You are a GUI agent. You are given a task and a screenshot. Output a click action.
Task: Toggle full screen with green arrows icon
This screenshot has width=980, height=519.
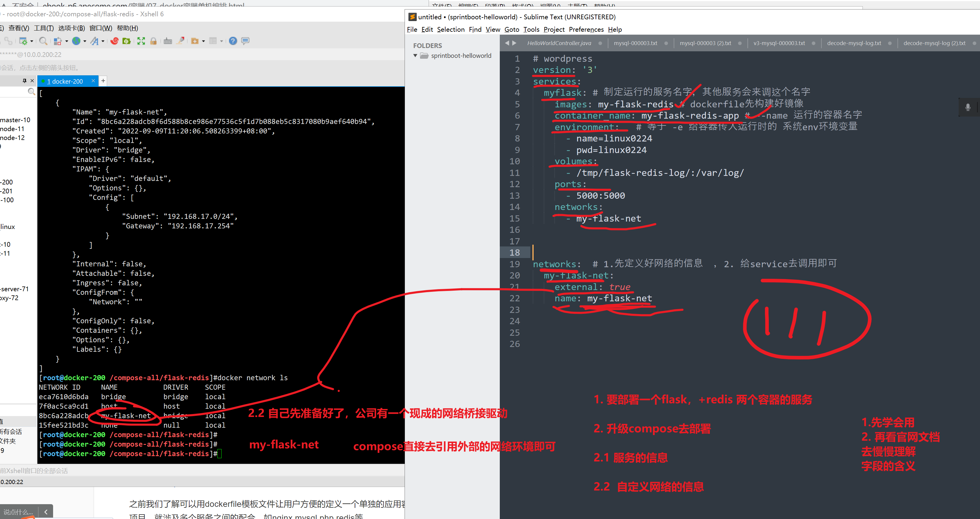point(141,41)
